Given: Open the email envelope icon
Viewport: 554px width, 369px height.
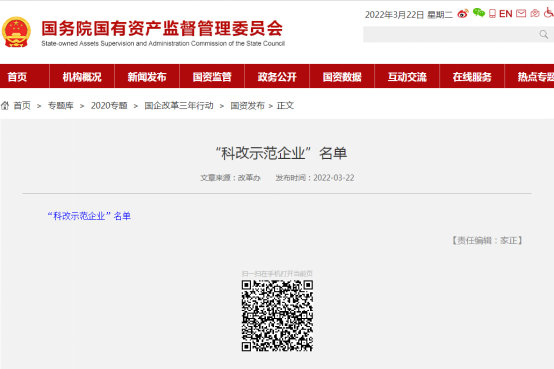Looking at the screenshot, I should pos(521,13).
